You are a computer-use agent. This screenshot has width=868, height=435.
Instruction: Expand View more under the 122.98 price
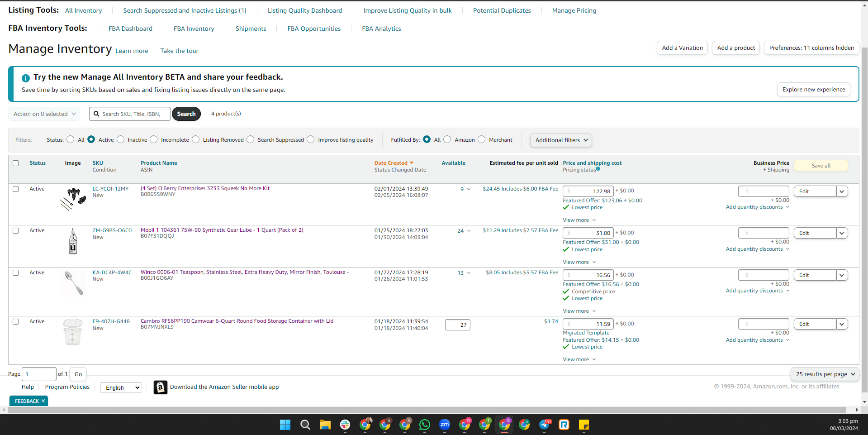point(579,220)
